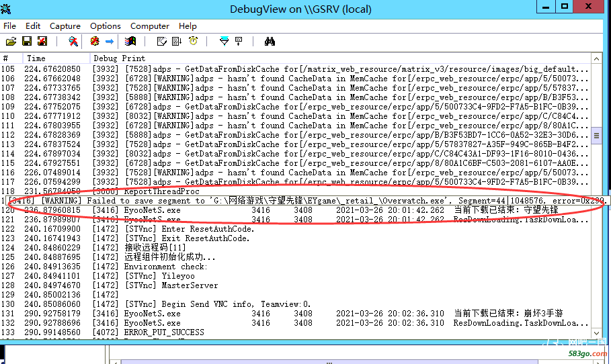Open Filter/Highlight with the funnel icon

click(x=224, y=42)
